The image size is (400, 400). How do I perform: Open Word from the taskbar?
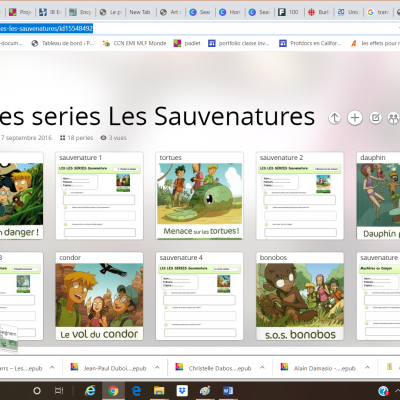pos(228,390)
